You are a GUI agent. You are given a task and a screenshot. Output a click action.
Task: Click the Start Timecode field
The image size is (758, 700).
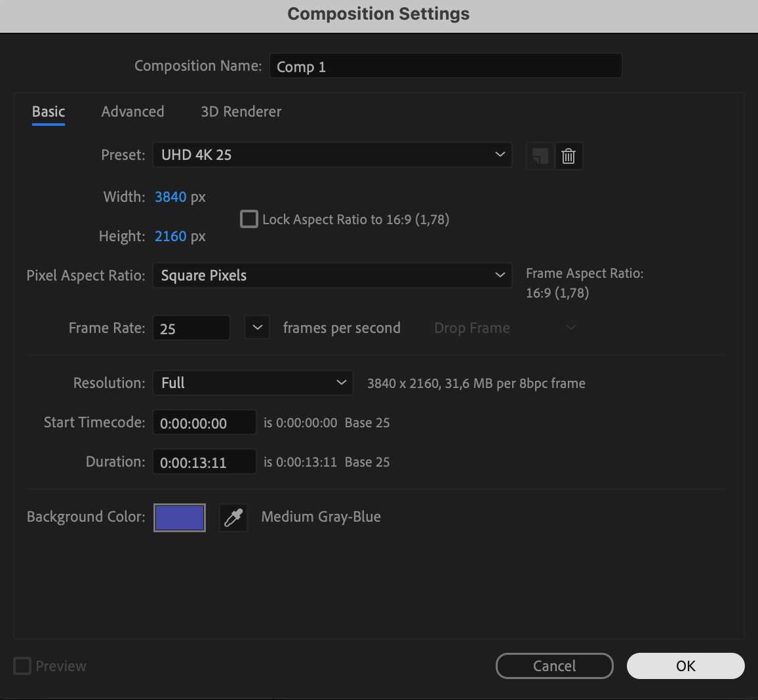pos(204,423)
